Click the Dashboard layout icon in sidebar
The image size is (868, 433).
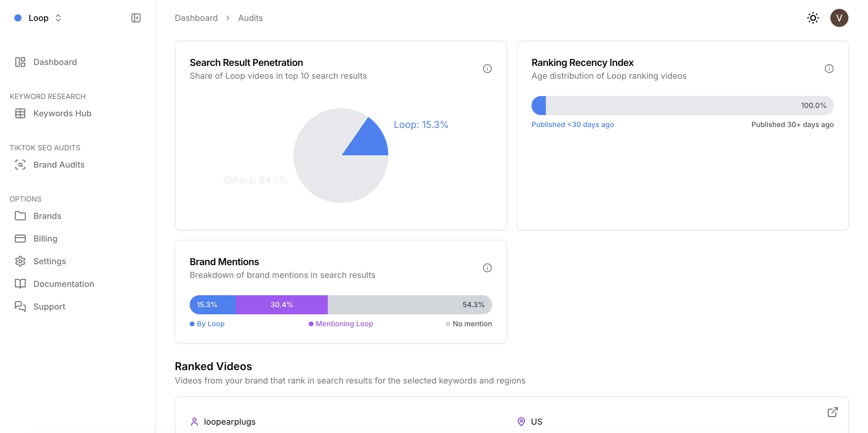pos(20,62)
